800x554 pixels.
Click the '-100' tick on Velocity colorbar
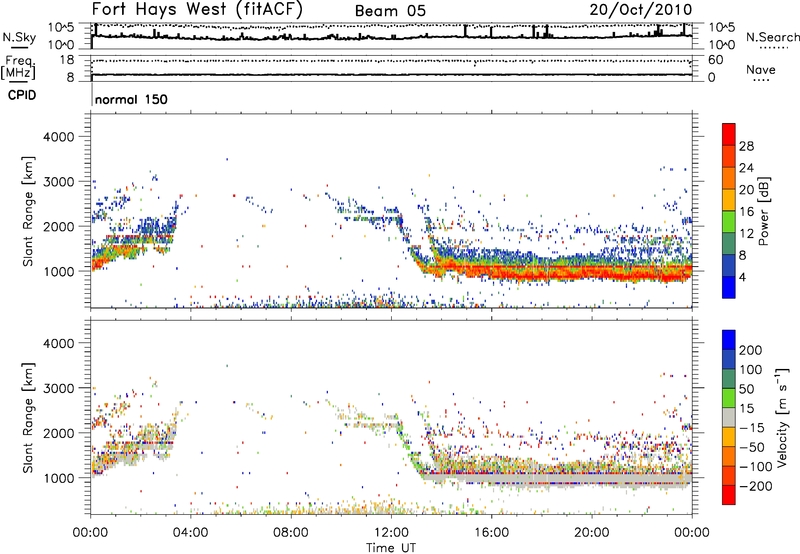756,466
